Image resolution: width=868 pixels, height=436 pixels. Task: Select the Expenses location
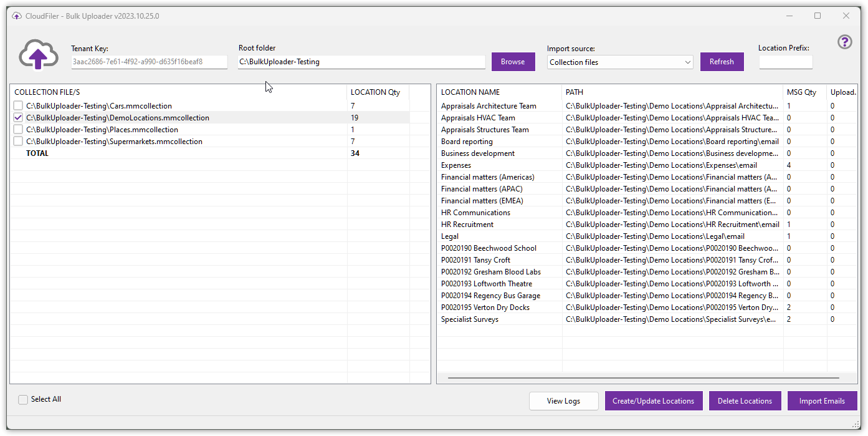647,165
